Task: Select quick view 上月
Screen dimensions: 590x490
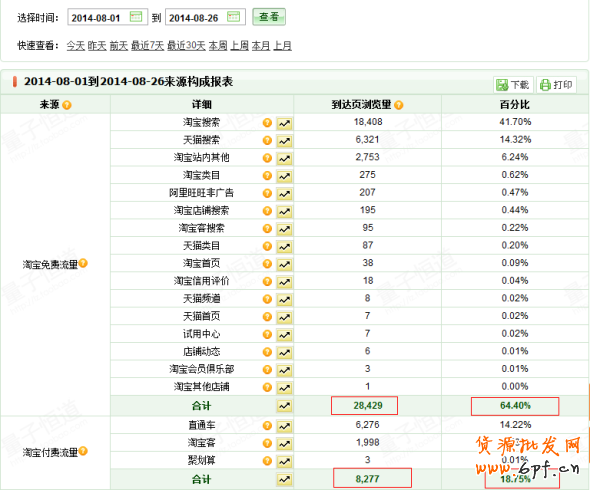Action: (283, 46)
